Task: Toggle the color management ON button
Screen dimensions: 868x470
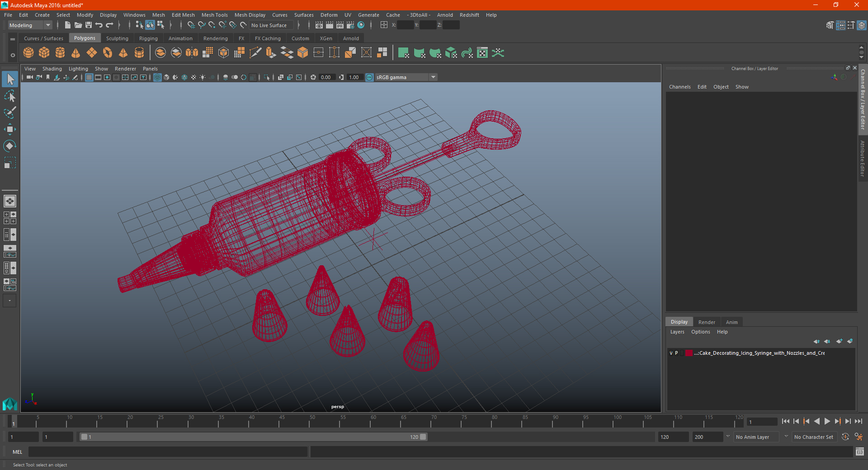Action: tap(369, 77)
